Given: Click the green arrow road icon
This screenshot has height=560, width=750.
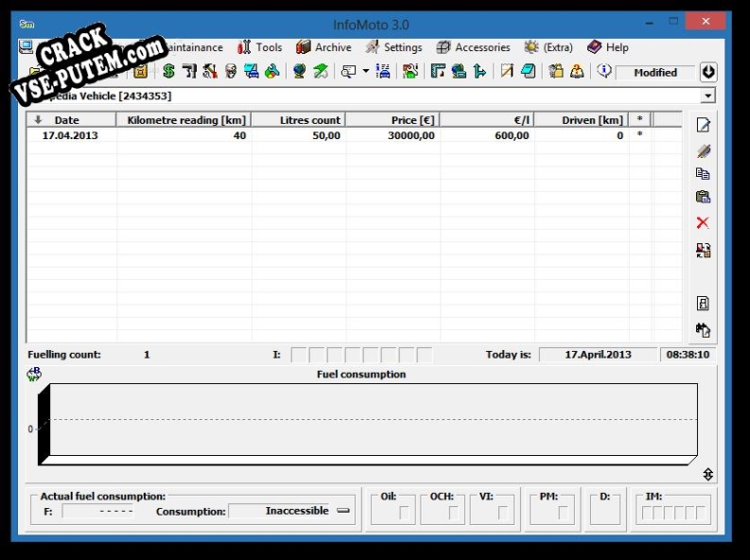Looking at the screenshot, I should coord(321,72).
